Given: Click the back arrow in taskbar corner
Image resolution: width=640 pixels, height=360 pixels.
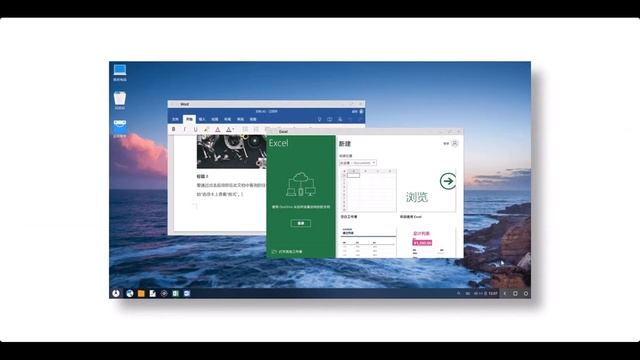Looking at the screenshot, I should 505,293.
